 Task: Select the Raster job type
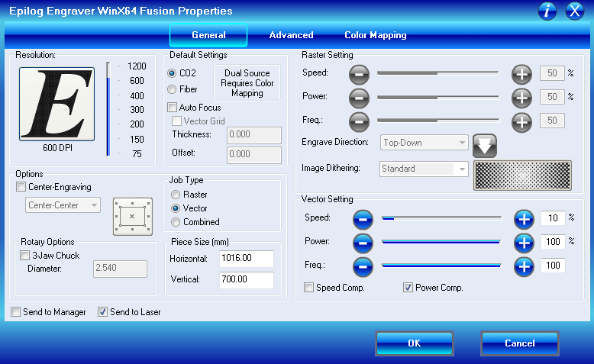pyautogui.click(x=175, y=195)
